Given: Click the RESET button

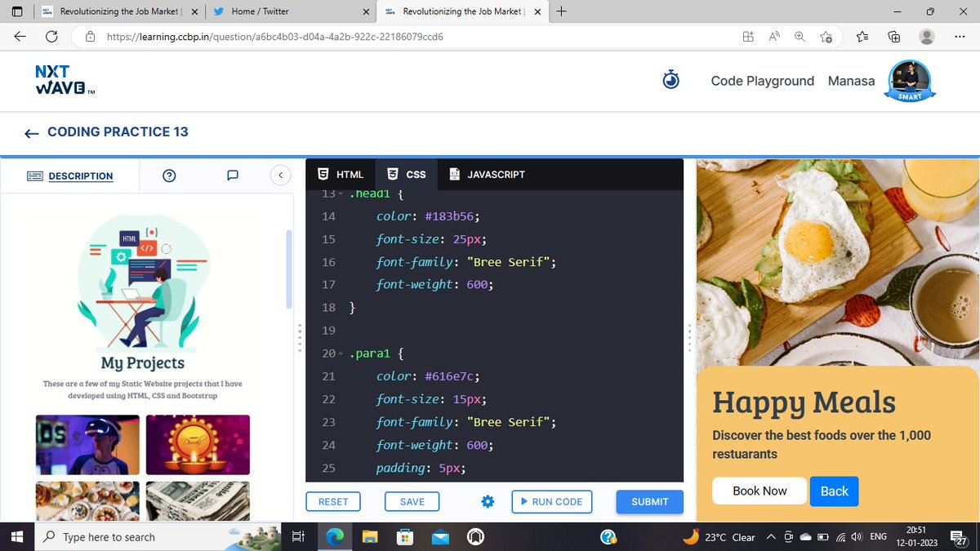Looking at the screenshot, I should click(333, 501).
